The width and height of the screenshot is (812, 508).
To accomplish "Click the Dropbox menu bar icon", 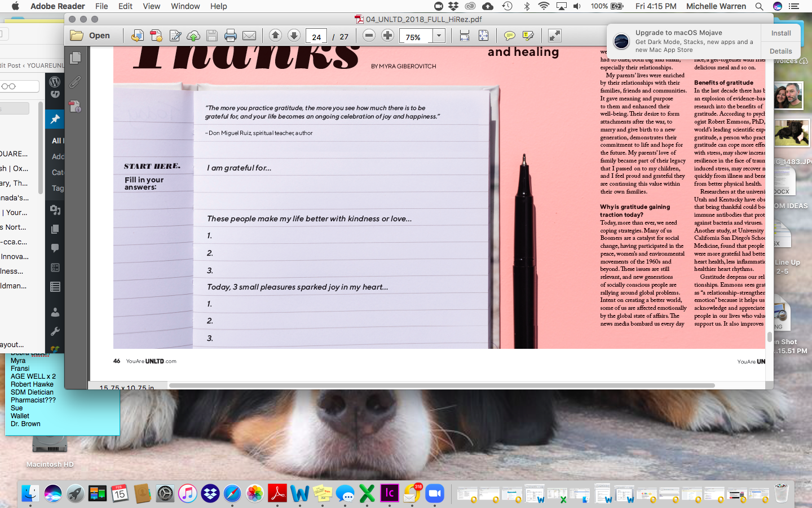I will [x=453, y=6].
